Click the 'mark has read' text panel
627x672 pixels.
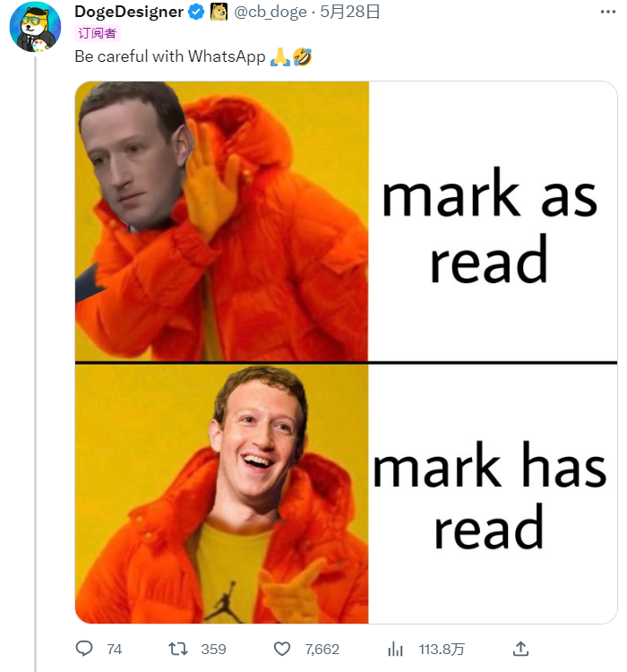click(493, 494)
